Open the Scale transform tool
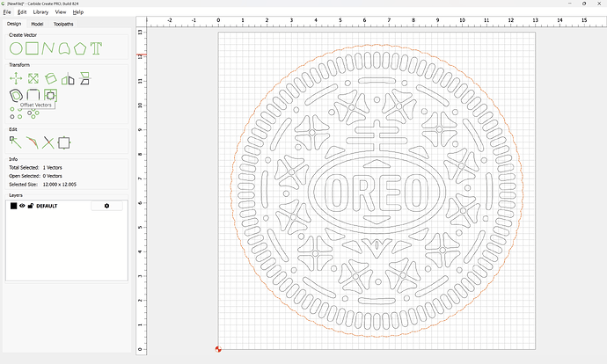Image resolution: width=607 pixels, height=364 pixels. 32,79
